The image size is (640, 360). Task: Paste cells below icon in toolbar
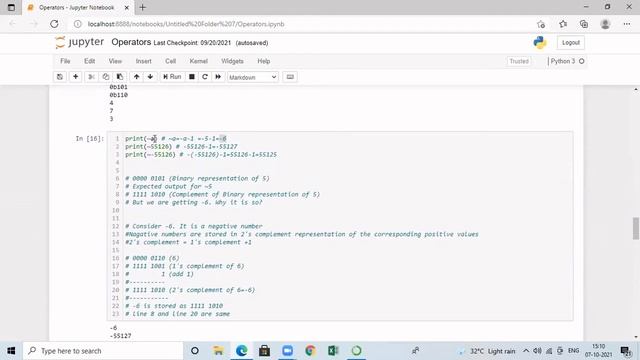point(120,77)
